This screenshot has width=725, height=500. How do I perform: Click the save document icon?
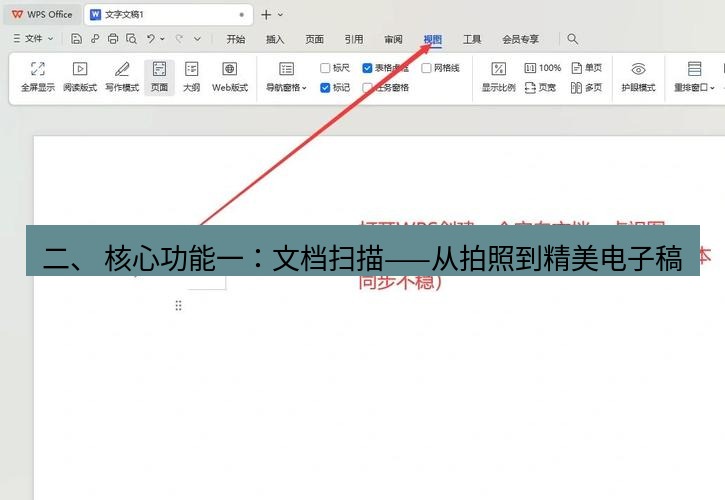(76, 39)
